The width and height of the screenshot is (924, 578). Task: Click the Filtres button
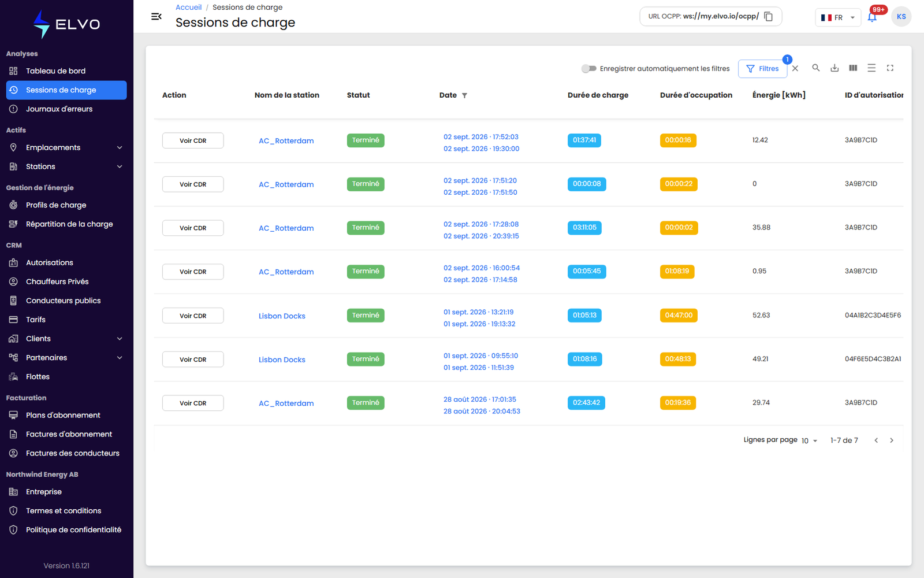[x=762, y=69]
